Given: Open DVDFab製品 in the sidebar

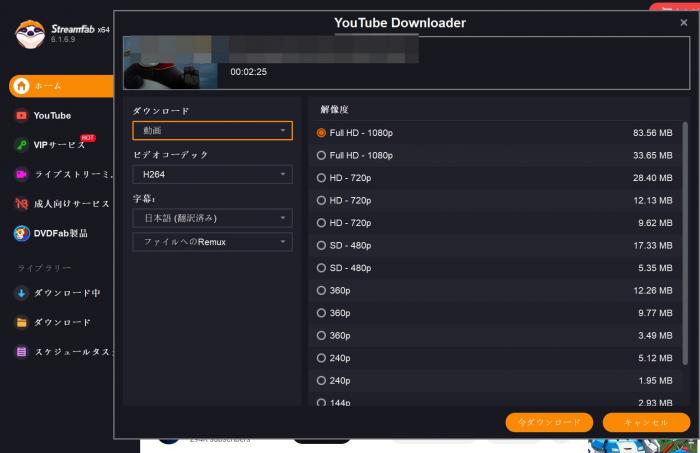Looking at the screenshot, I should (60, 233).
